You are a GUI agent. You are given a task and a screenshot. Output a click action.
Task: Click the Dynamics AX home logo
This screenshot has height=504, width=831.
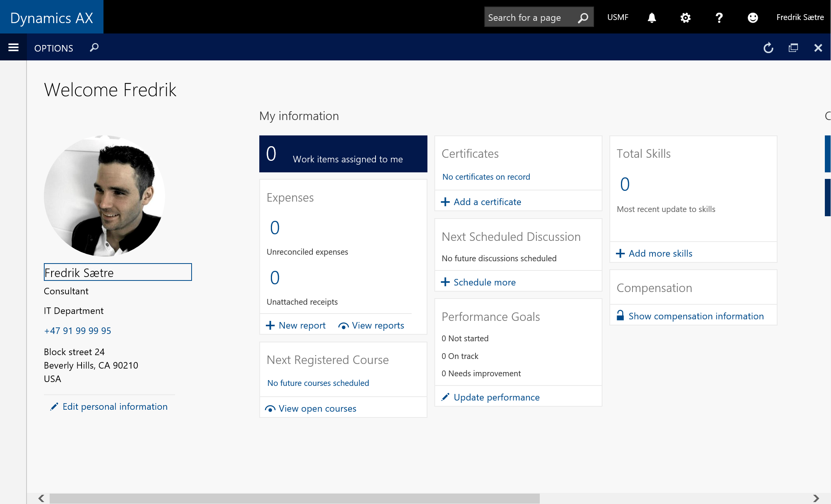52,18
